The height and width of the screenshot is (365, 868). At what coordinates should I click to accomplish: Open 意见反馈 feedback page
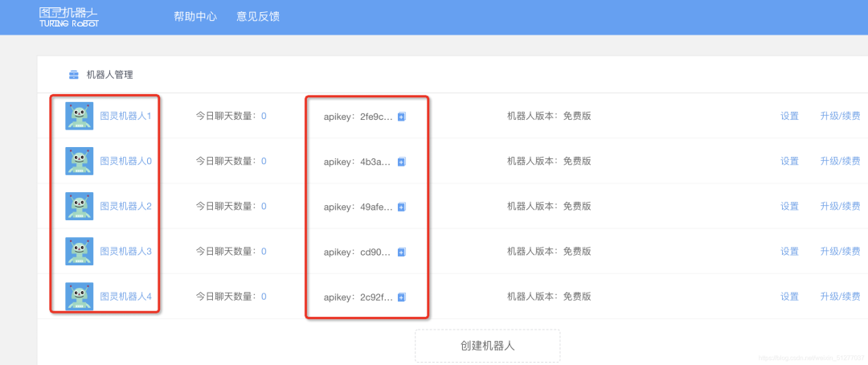[x=258, y=17]
